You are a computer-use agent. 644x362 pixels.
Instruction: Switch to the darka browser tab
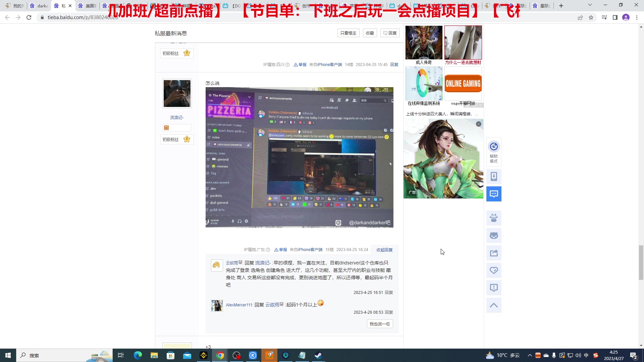[40, 6]
